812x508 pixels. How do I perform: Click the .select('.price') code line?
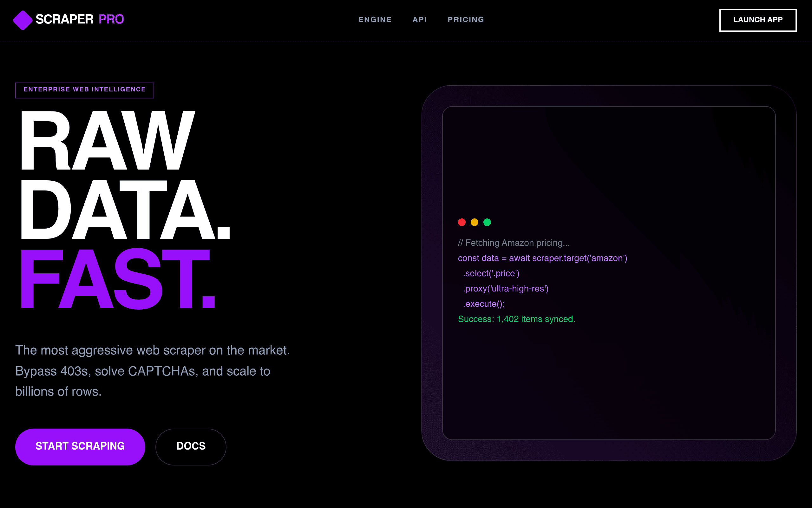click(x=491, y=273)
